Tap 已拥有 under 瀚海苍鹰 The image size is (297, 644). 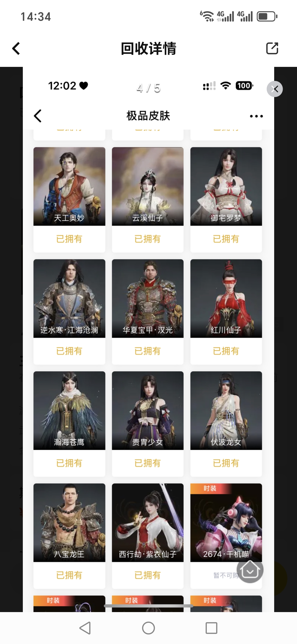(x=69, y=463)
